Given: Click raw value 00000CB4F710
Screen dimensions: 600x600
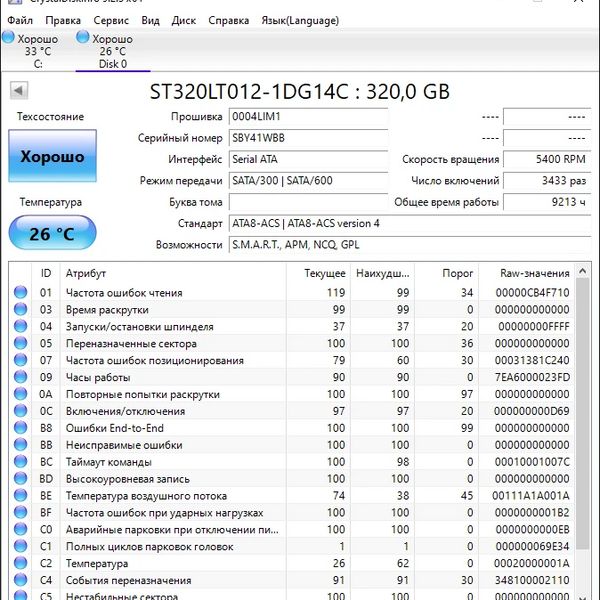Looking at the screenshot, I should click(532, 293).
